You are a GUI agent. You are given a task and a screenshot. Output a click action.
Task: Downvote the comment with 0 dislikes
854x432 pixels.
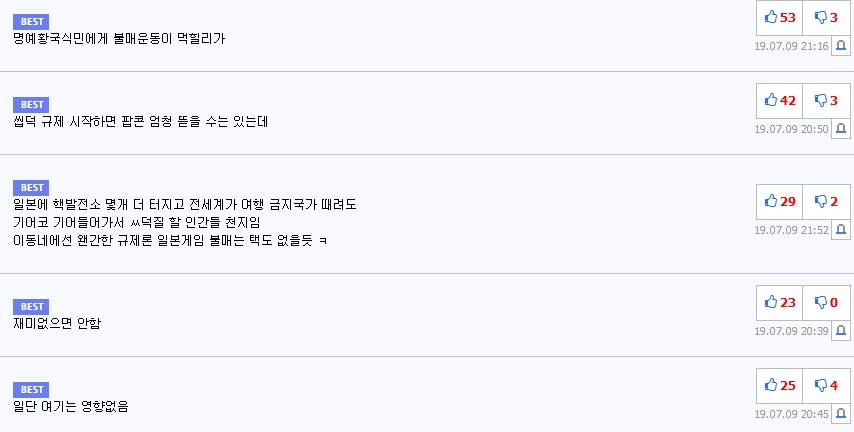pos(826,303)
